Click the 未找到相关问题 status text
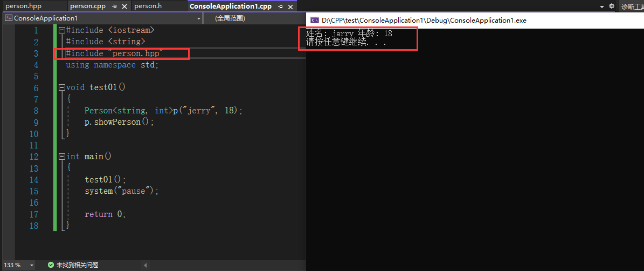Image resolution: width=644 pixels, height=271 pixels. click(77, 265)
